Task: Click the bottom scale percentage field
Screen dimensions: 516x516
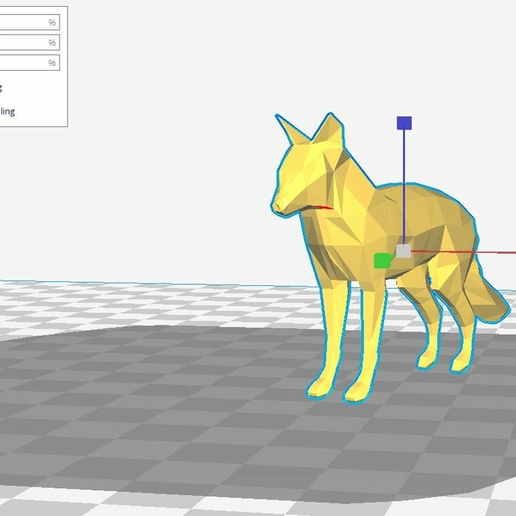Action: click(x=29, y=63)
